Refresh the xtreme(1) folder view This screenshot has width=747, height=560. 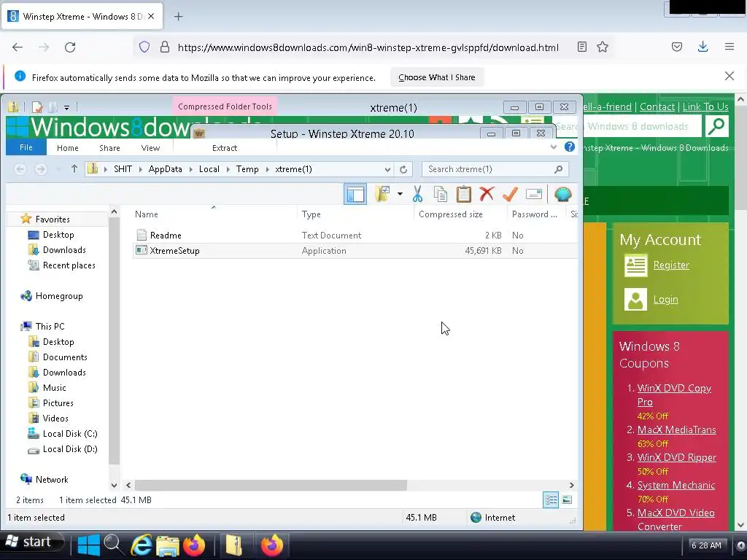(403, 169)
